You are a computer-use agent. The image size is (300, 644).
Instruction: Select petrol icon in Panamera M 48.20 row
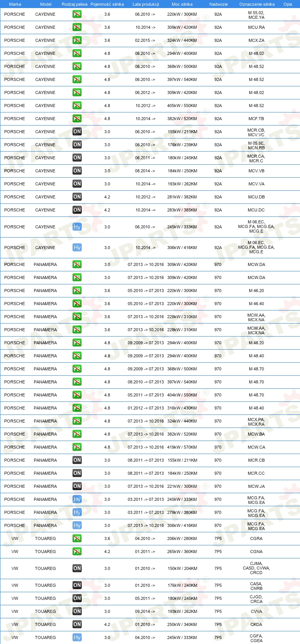coord(77,343)
